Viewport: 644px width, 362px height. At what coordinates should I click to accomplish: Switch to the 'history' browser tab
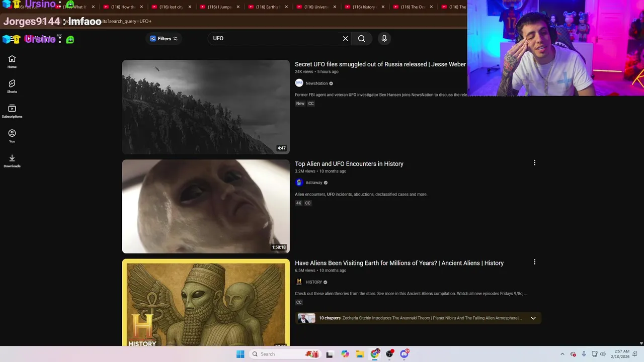364,7
